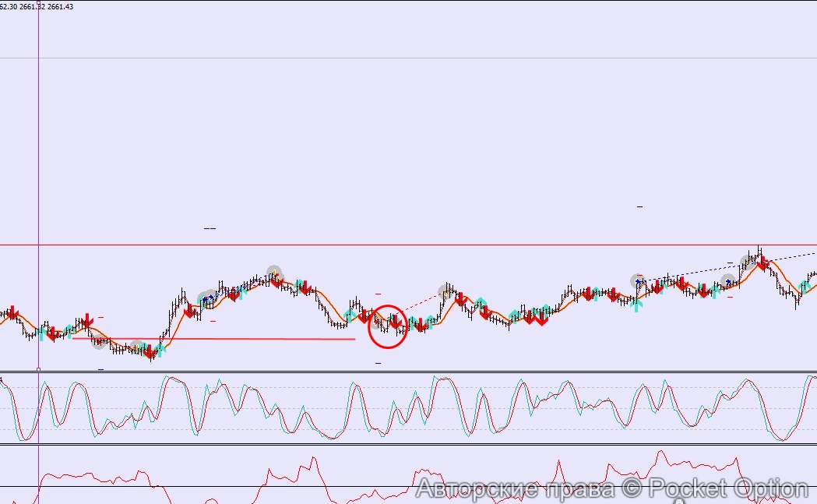The height and width of the screenshot is (504, 817).
Task: Click the Pocket Option copyright watermark
Action: pos(613,489)
